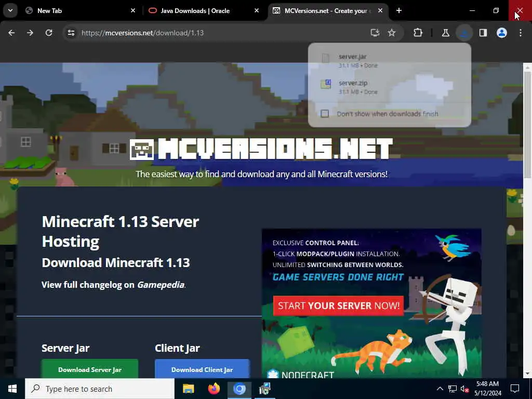Click the MCVersions.net logo
Viewport: 532px width, 399px height.
point(261,149)
